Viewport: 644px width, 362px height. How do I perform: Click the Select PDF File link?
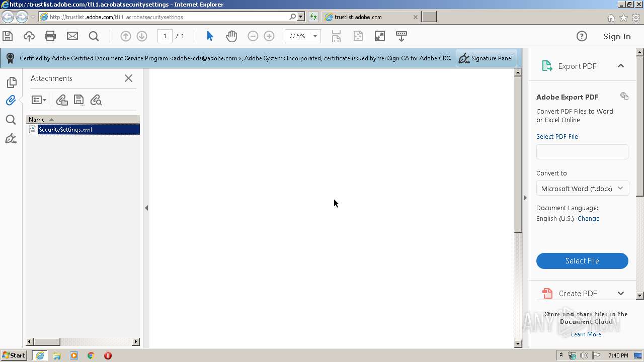(x=557, y=137)
